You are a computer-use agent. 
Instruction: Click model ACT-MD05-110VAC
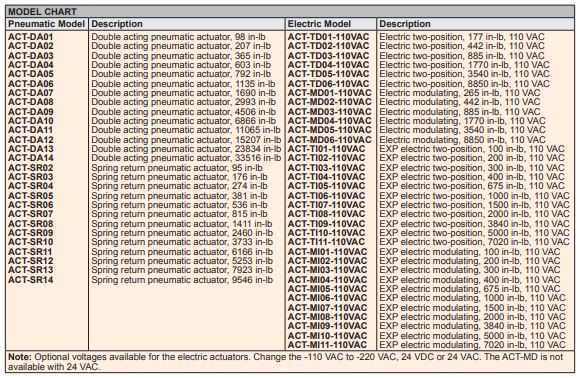pos(329,130)
